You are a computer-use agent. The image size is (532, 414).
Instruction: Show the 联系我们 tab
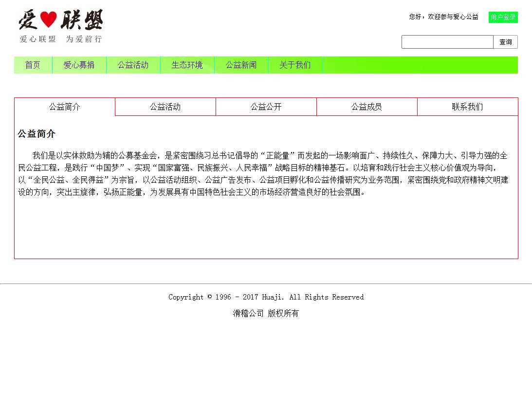(x=468, y=107)
